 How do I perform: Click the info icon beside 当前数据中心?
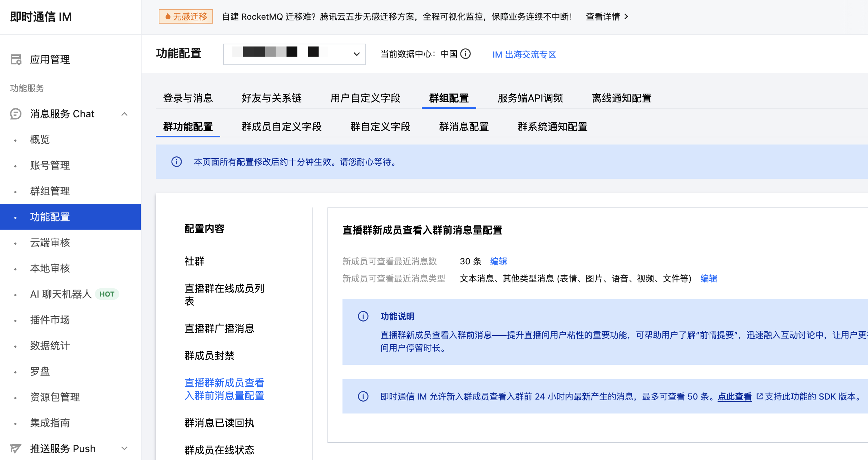click(465, 54)
